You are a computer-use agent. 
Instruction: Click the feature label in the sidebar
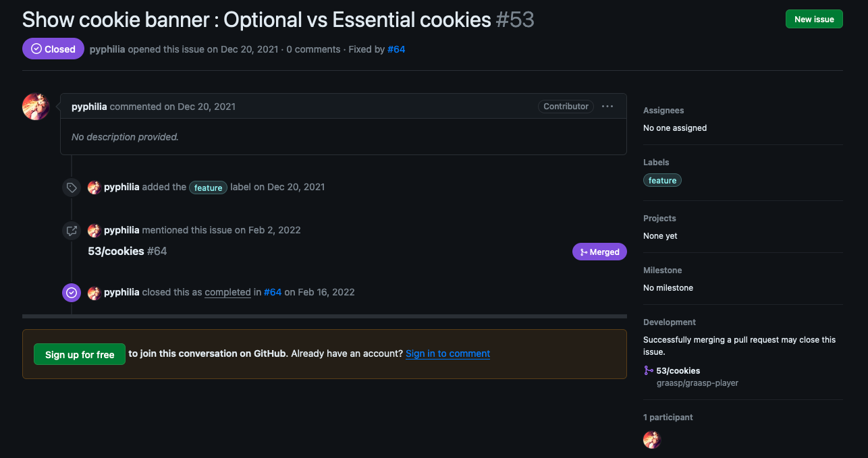662,180
